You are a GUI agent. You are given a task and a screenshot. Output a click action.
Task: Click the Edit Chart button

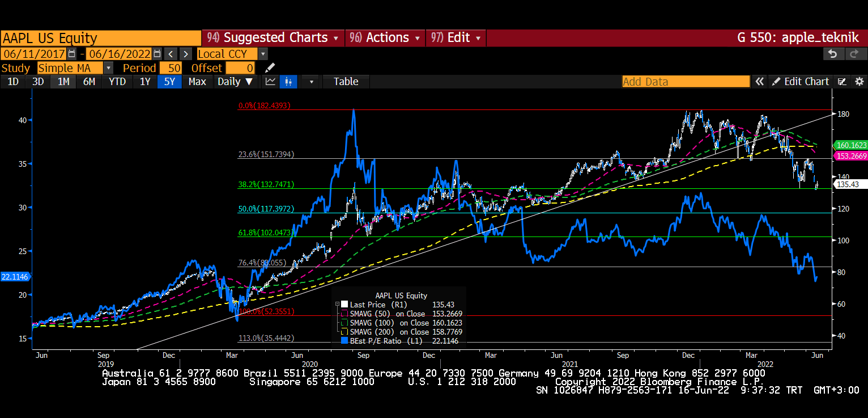pos(801,82)
